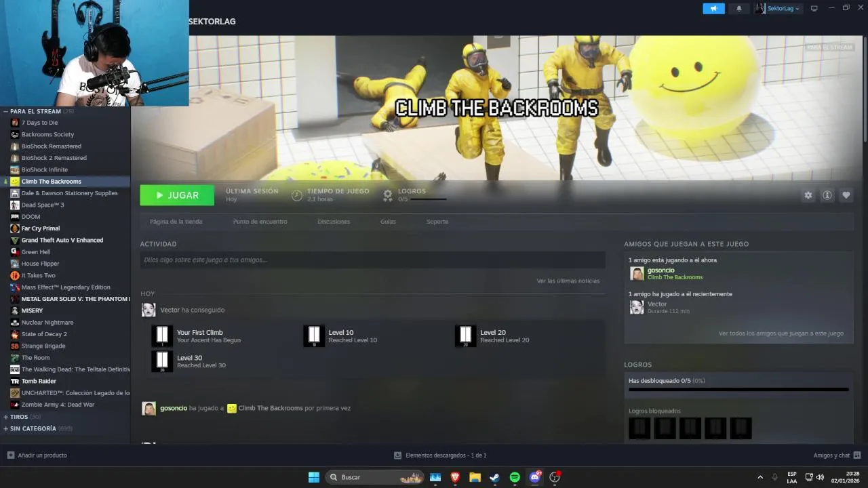The width and height of the screenshot is (868, 488).
Task: Open Spotify from the Windows taskbar
Action: click(515, 477)
